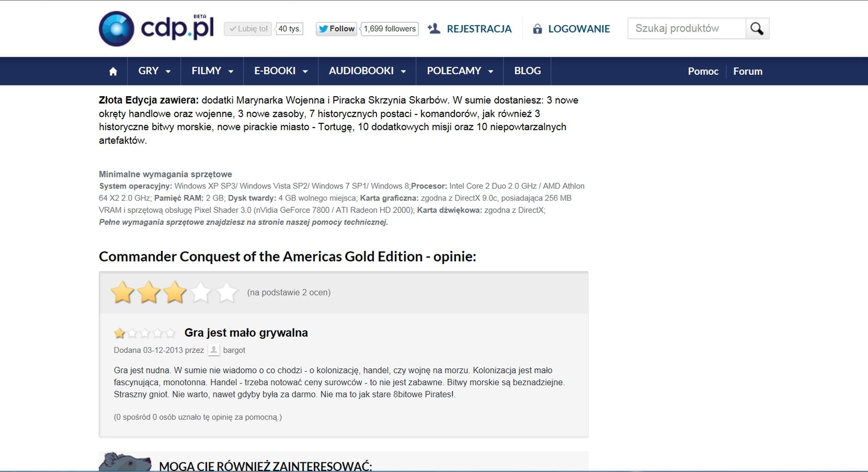Click the second star of overall rating
868x472 pixels.
coord(149,292)
